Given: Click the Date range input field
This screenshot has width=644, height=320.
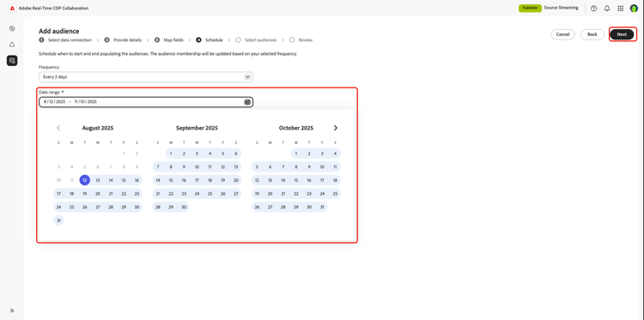Looking at the screenshot, I should (x=146, y=102).
